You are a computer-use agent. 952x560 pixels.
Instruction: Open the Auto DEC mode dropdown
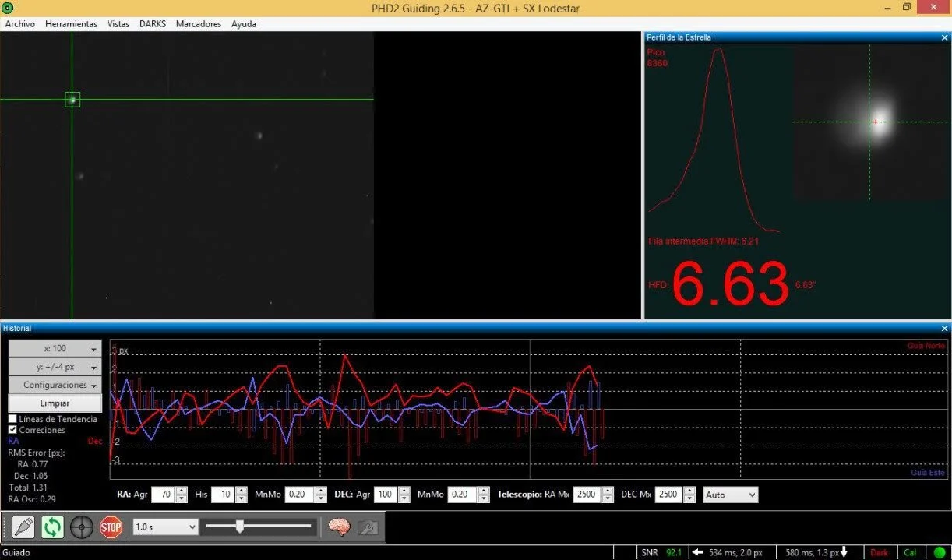tap(730, 495)
